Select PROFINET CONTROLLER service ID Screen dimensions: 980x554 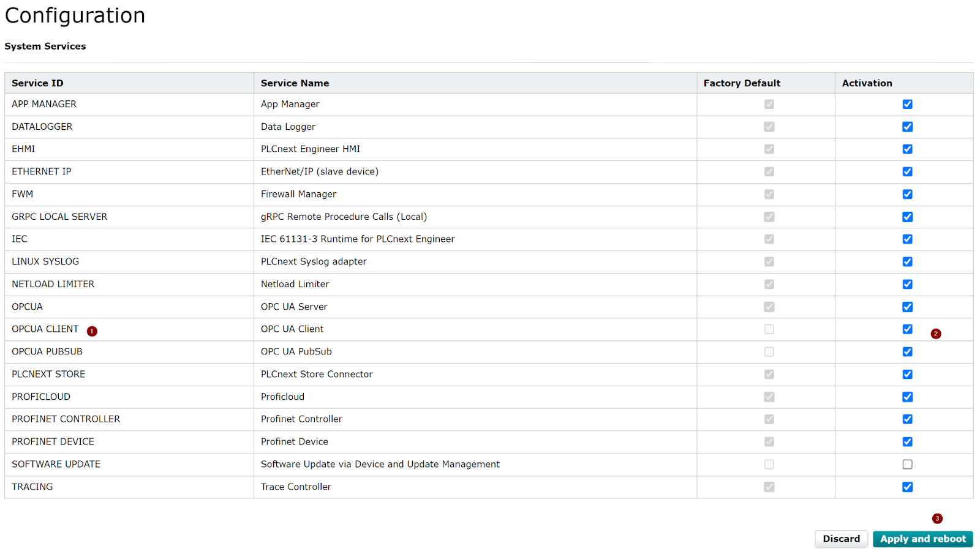click(x=66, y=419)
